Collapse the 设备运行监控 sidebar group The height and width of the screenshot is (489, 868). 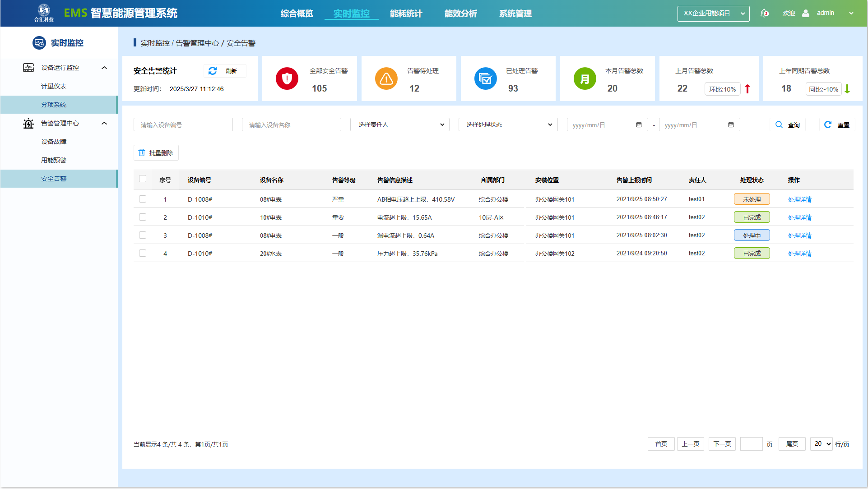[104, 68]
